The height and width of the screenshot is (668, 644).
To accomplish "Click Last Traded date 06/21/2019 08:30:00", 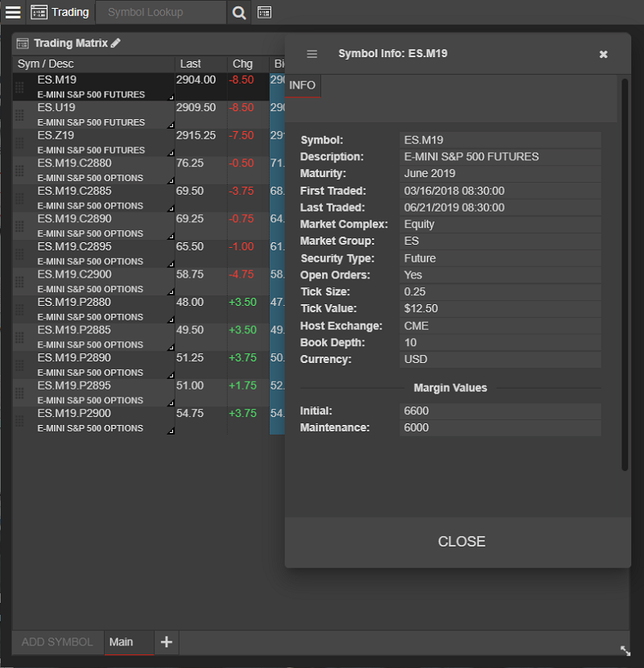I will pos(501,208).
